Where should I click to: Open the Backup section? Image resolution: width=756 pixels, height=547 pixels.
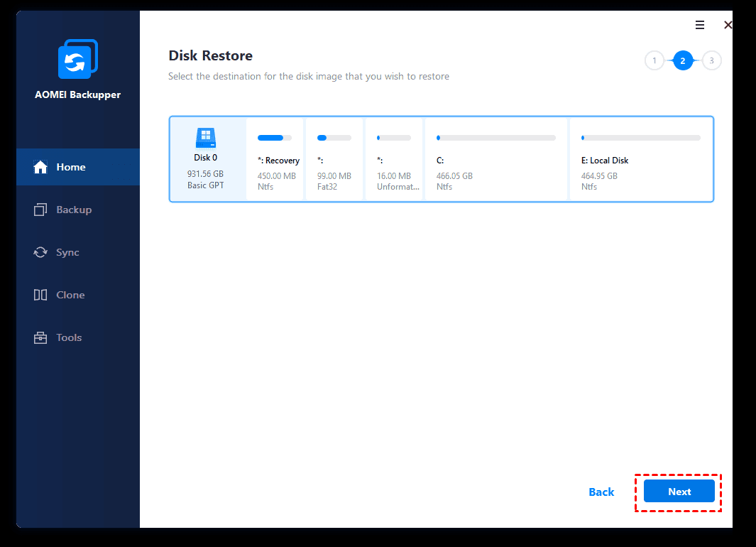click(78, 210)
